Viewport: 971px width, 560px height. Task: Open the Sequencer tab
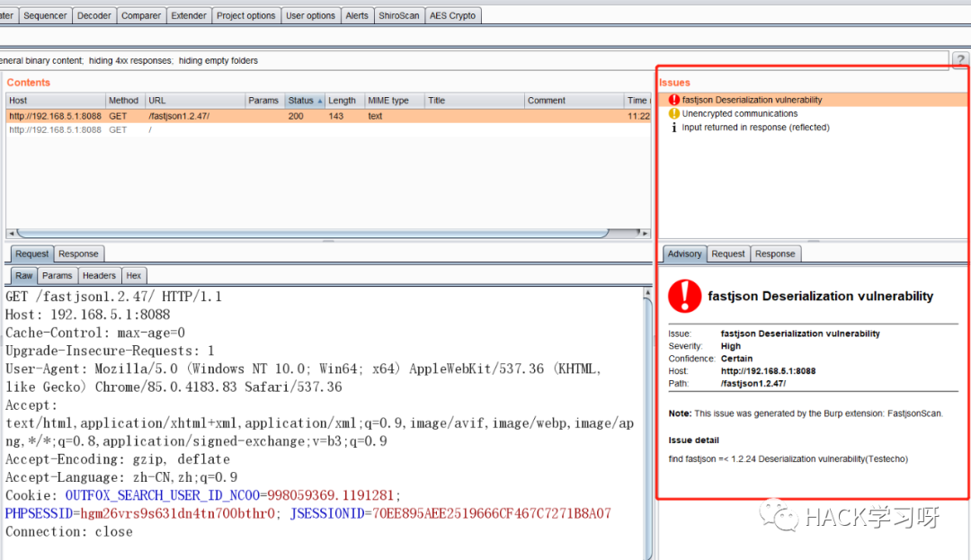[45, 15]
